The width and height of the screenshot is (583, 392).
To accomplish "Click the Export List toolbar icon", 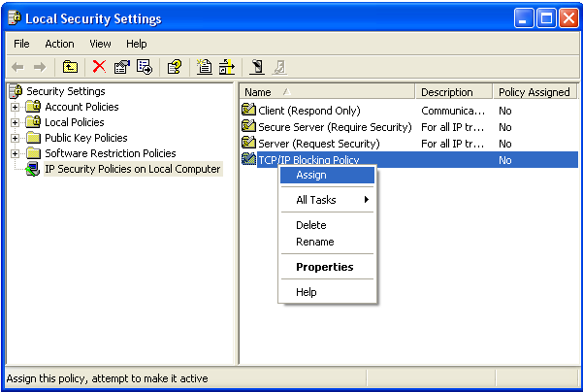I will pyautogui.click(x=145, y=67).
